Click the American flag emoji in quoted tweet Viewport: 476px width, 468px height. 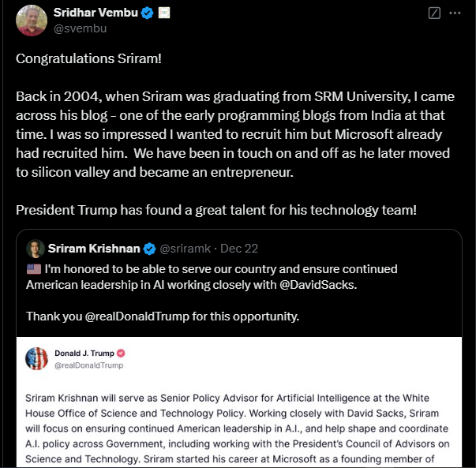click(34, 269)
